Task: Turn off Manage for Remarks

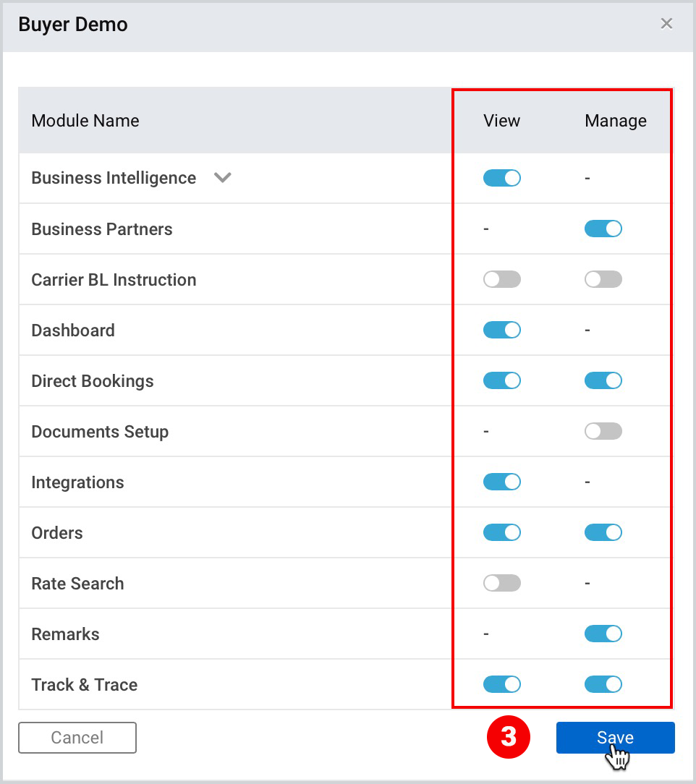Action: coord(603,634)
